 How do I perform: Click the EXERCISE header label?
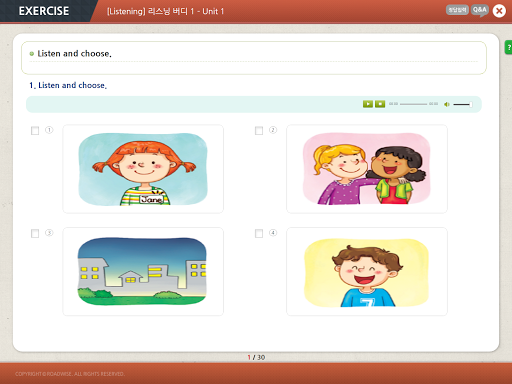coord(44,11)
